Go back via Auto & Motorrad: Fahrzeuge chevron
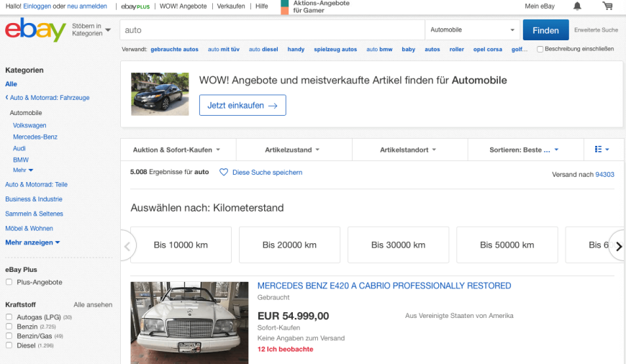 point(6,97)
